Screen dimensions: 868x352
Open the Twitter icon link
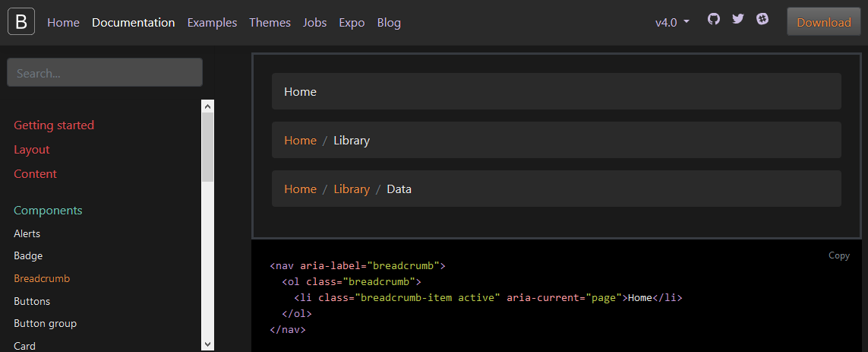coord(738,19)
